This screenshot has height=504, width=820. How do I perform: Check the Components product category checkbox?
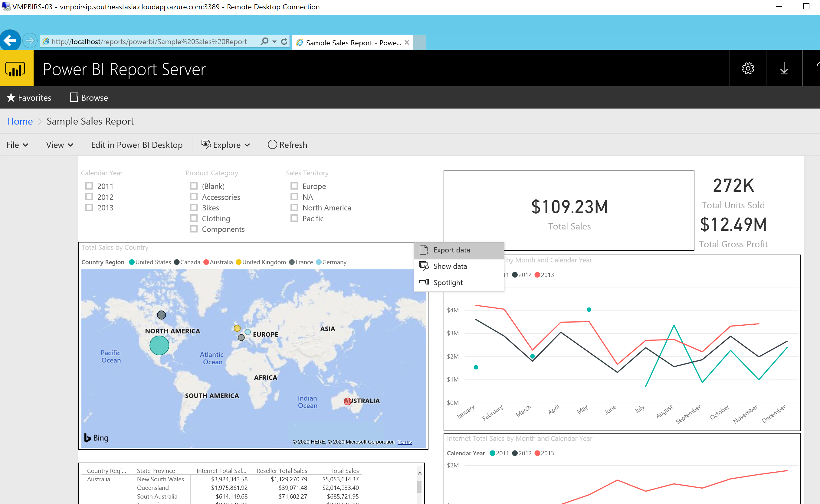(194, 229)
